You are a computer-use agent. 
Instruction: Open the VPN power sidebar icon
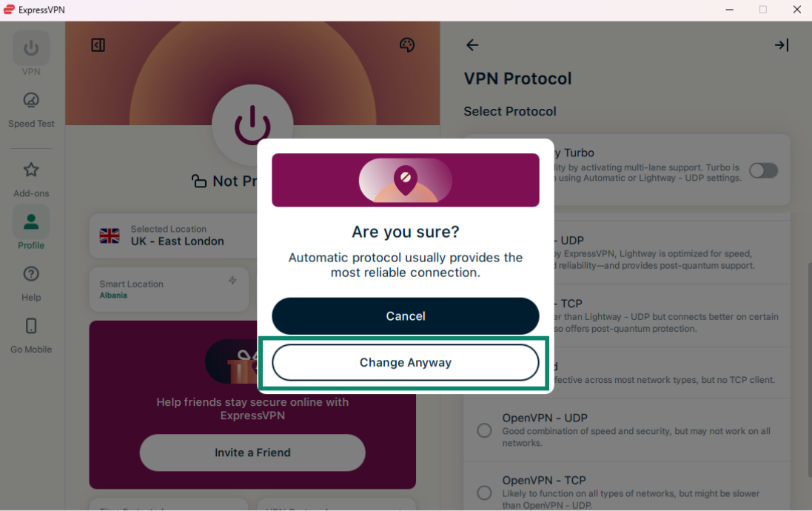tap(31, 48)
